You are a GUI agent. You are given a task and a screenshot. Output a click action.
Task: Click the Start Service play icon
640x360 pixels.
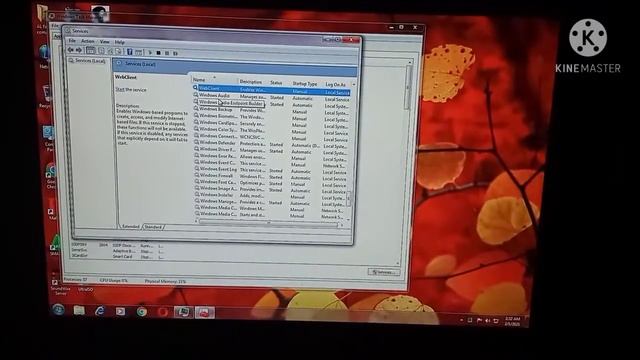[150, 53]
